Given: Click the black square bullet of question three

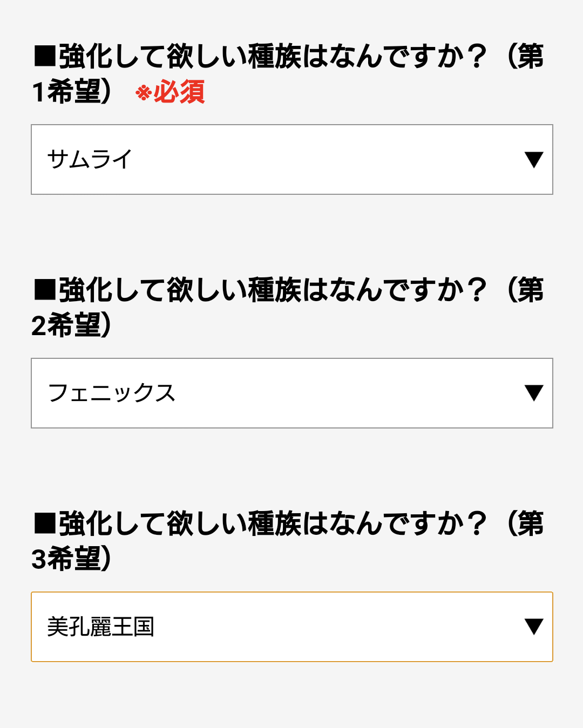Looking at the screenshot, I should tap(45, 524).
